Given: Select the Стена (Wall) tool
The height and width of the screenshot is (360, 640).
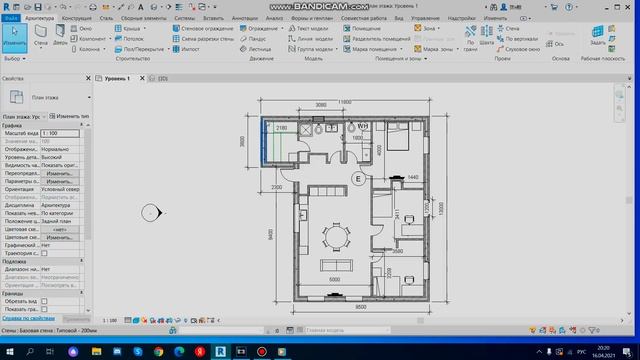Looking at the screenshot, I should pyautogui.click(x=41, y=36).
